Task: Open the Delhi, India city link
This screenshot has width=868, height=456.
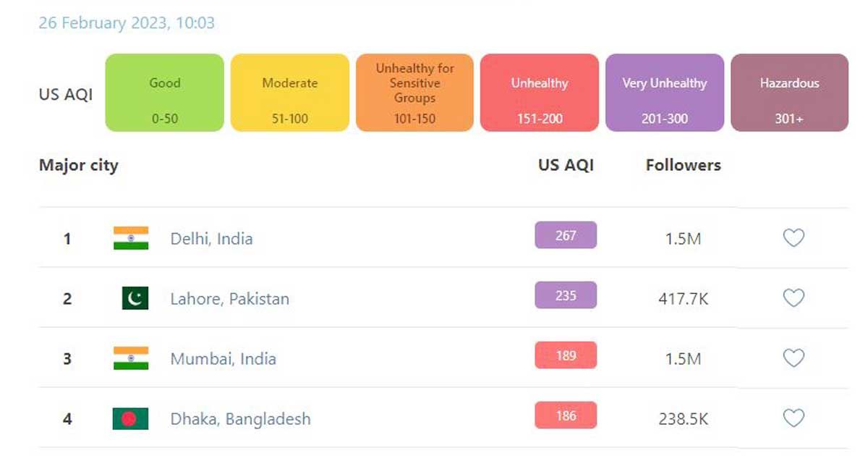Action: pyautogui.click(x=211, y=238)
